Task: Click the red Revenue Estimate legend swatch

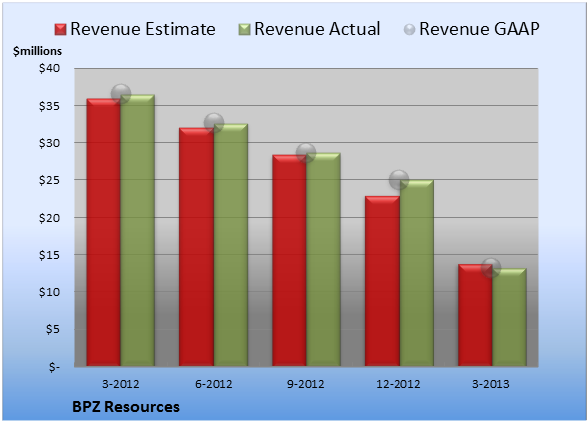Action: [x=60, y=29]
